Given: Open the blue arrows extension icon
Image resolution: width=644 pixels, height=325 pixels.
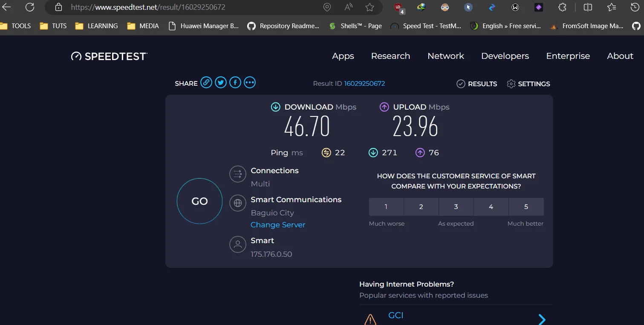Looking at the screenshot, I should tap(492, 7).
